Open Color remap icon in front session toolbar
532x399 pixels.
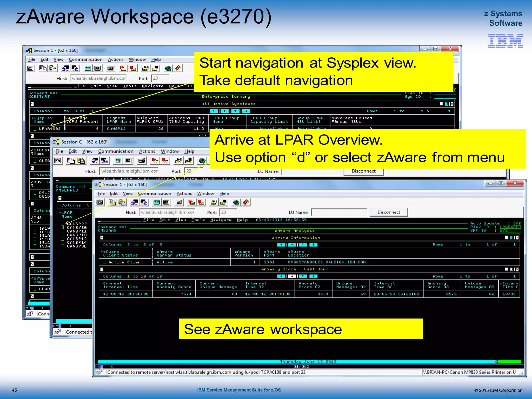[167, 202]
